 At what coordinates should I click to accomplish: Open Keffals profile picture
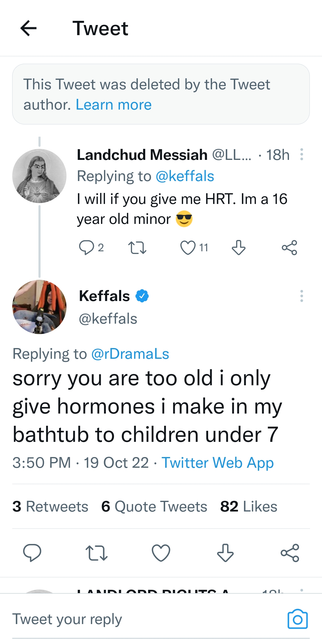39,307
